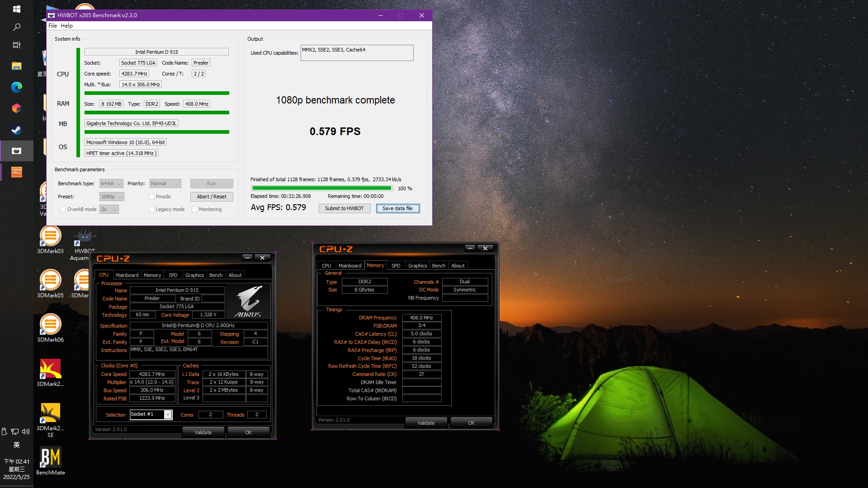Screen dimensions: 868x488
Task: Click the AORUS logo in CPU-Z
Action: [249, 301]
